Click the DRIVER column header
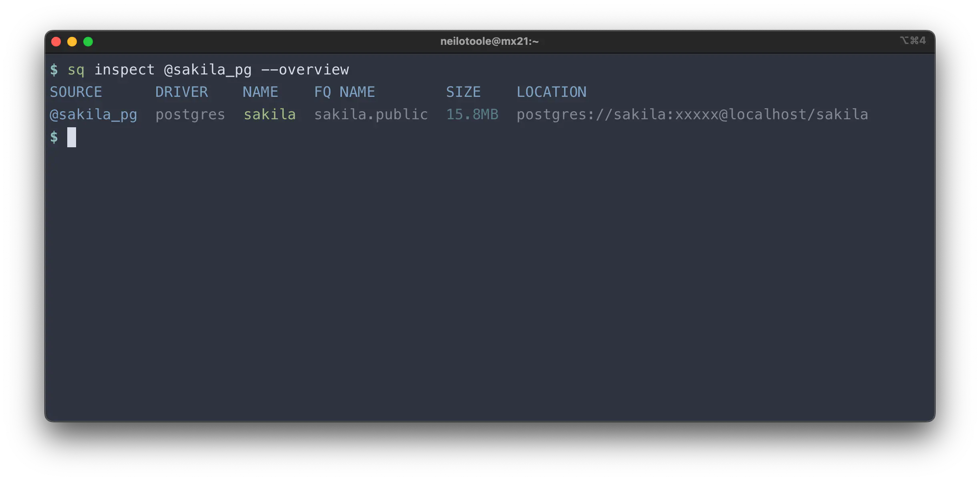The height and width of the screenshot is (481, 980). 181,92
